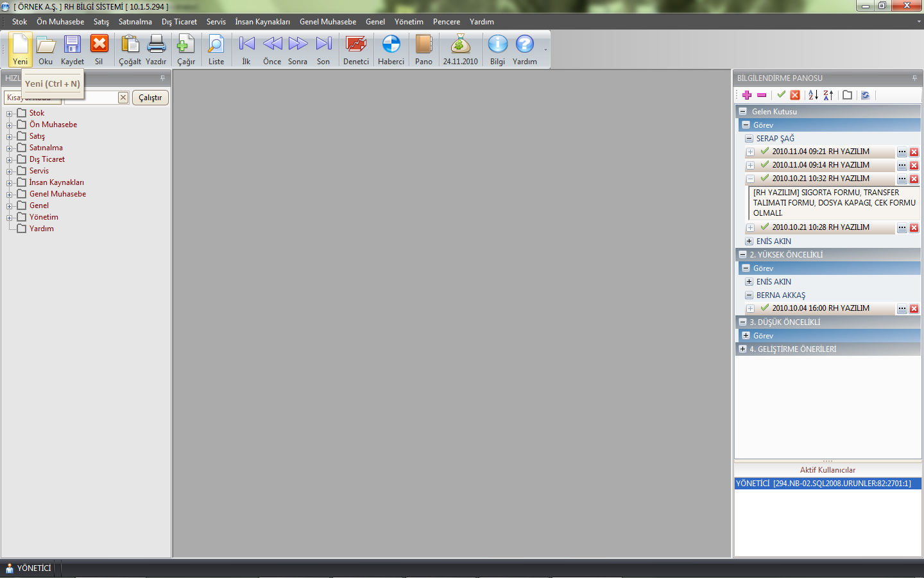The height and width of the screenshot is (578, 924).
Task: Expand the Genel Muhasebe tree node
Action: coord(10,195)
